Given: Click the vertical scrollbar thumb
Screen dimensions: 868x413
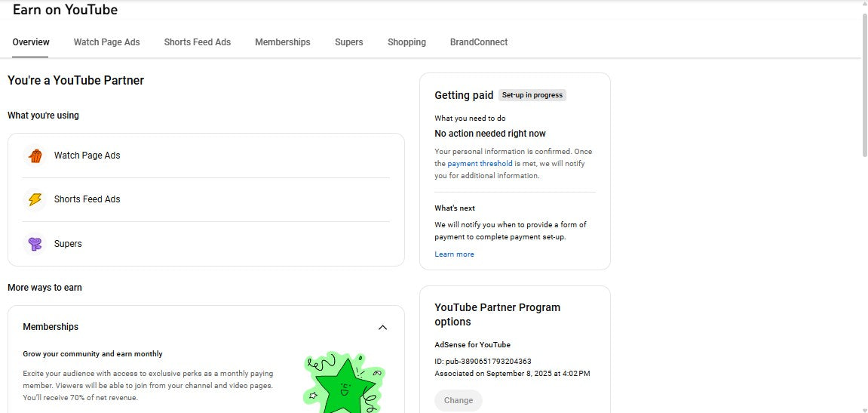Looking at the screenshot, I should click(863, 83).
